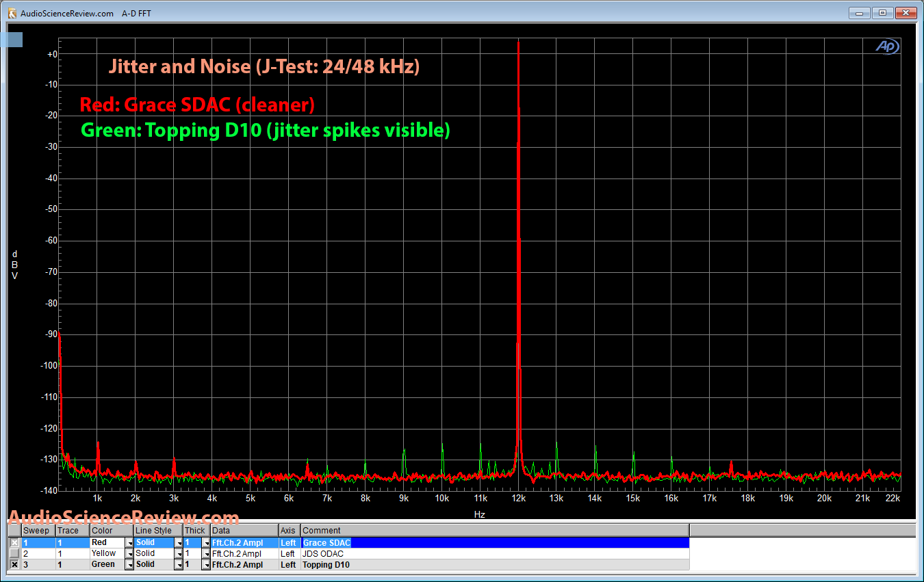The image size is (924, 582).
Task: Uncheck the Grace SDAC sweep visibility checkbox
Action: coord(14,542)
